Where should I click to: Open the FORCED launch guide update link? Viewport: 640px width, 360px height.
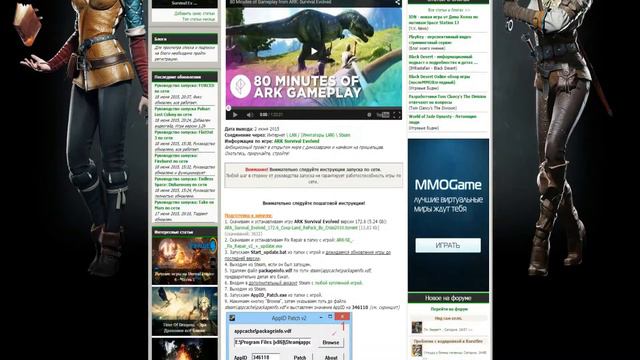pos(184,89)
